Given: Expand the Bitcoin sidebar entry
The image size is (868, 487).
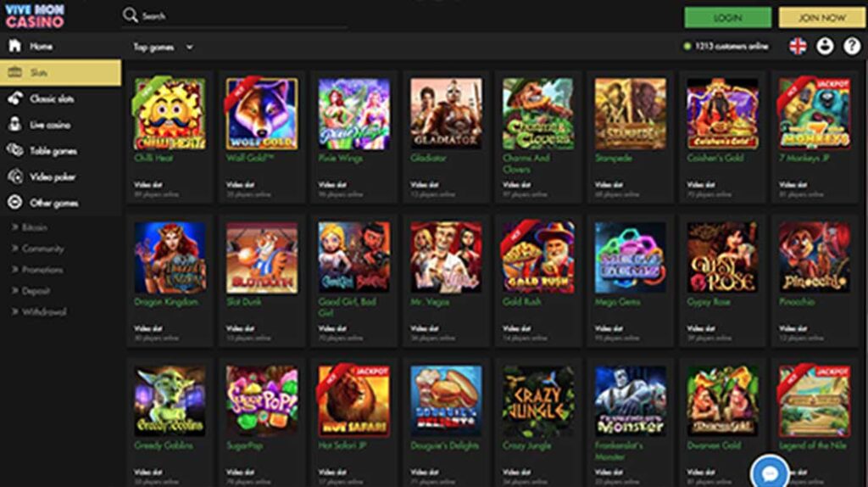Looking at the screenshot, I should 30,227.
